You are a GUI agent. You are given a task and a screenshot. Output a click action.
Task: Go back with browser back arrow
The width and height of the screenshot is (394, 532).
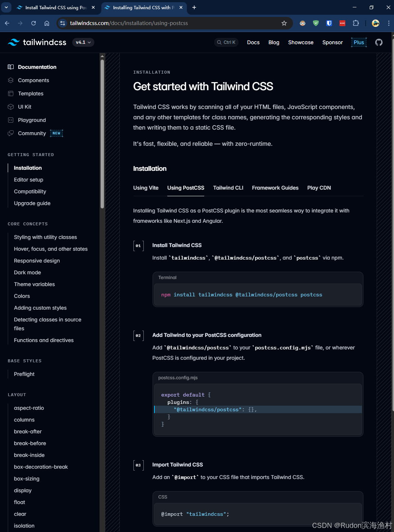pyautogui.click(x=7, y=23)
